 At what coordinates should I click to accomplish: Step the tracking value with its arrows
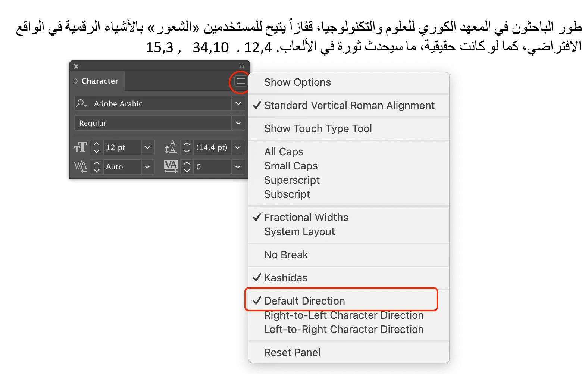coord(187,167)
